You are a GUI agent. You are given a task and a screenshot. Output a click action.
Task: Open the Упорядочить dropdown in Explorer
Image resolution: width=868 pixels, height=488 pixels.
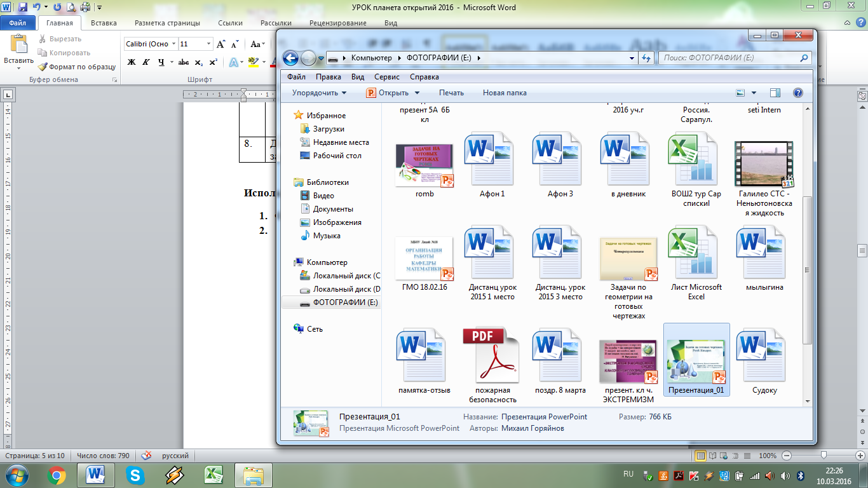319,93
